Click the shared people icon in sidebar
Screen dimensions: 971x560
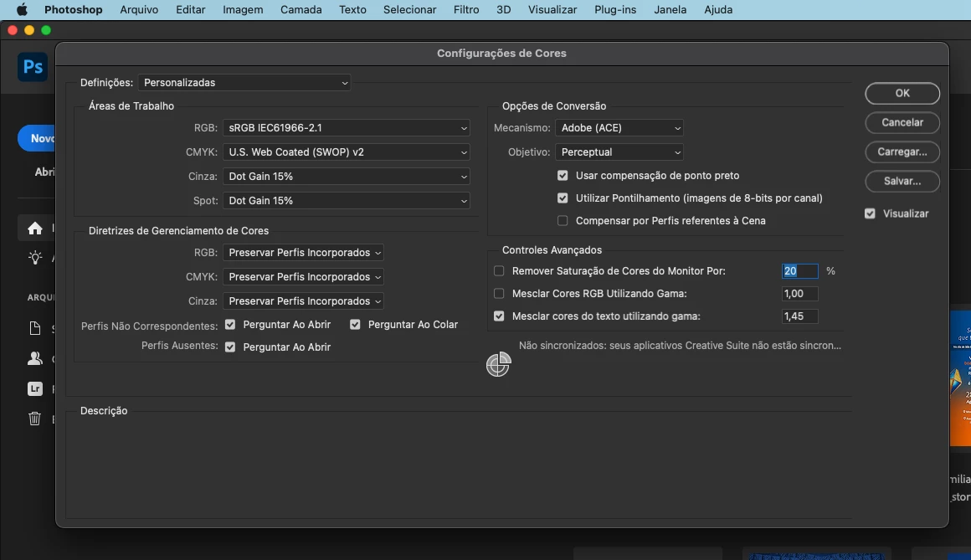(34, 358)
